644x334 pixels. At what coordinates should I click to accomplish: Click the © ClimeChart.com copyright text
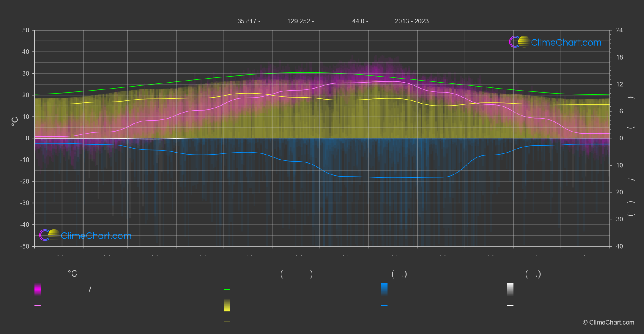[608, 323]
